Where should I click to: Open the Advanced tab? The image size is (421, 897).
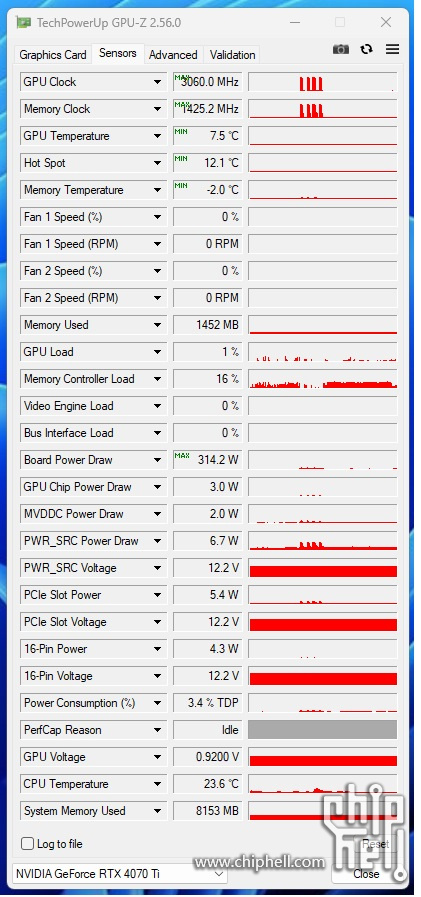[173, 55]
